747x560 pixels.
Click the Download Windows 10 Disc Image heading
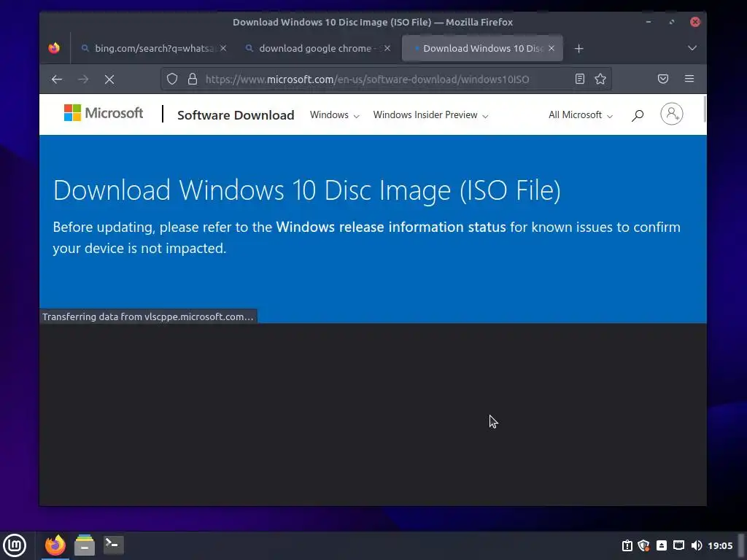[x=307, y=190]
